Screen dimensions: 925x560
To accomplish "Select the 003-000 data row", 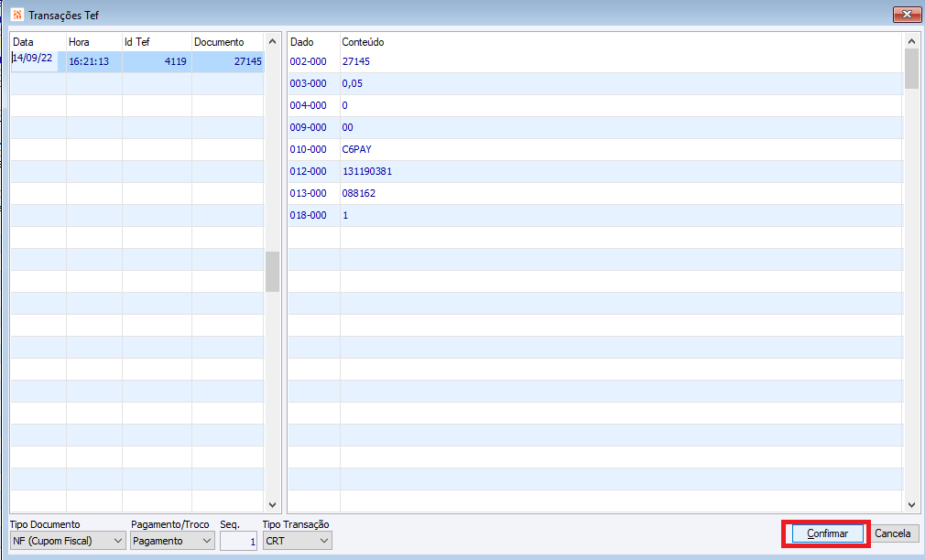I will tap(596, 83).
